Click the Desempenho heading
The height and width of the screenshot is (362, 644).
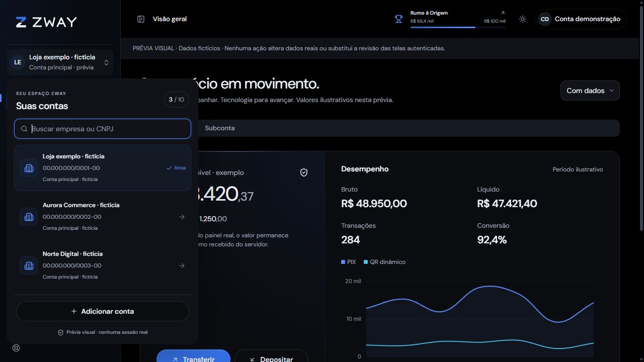(x=365, y=169)
